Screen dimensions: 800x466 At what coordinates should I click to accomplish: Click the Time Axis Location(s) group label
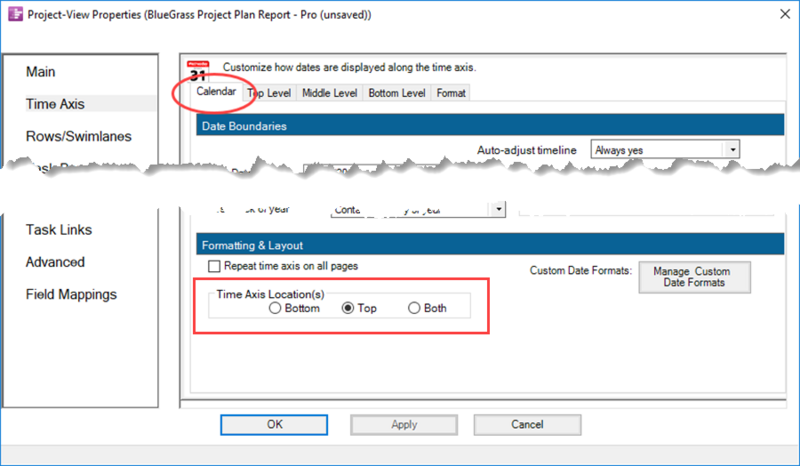click(x=270, y=295)
